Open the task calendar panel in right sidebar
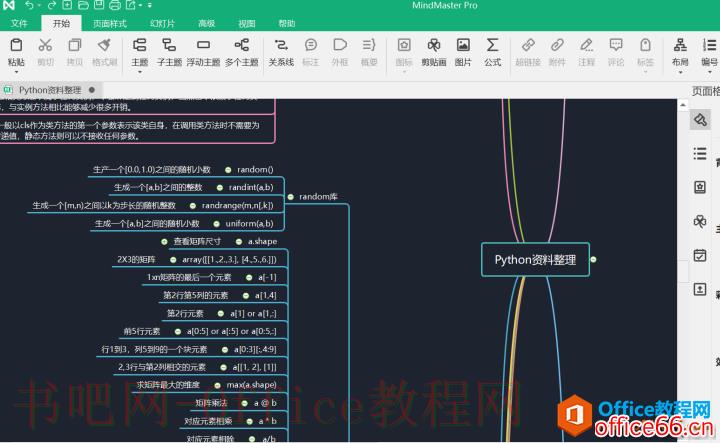The height and width of the screenshot is (443, 720). (700, 255)
